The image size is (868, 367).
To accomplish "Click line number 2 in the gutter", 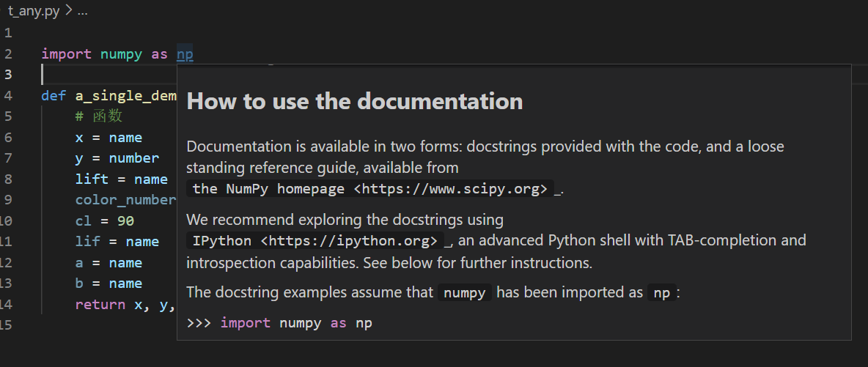I will (x=8, y=54).
